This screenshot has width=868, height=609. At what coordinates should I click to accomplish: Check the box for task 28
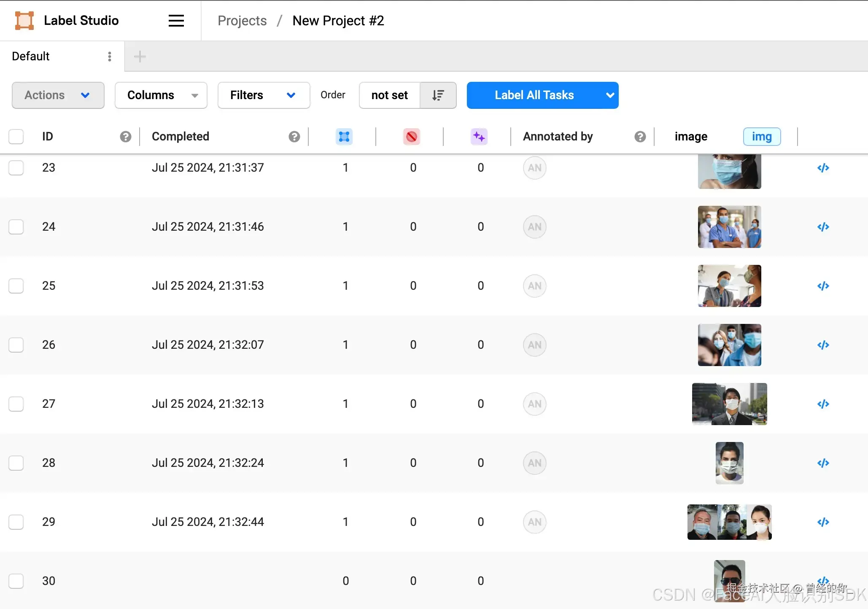tap(16, 463)
